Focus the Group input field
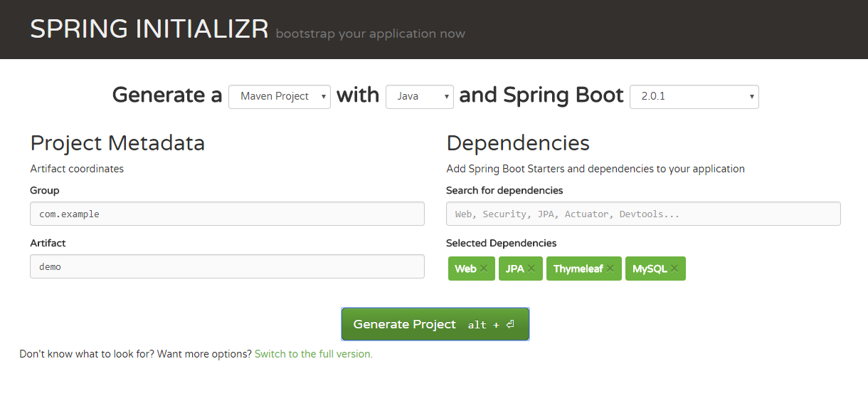 click(x=227, y=214)
